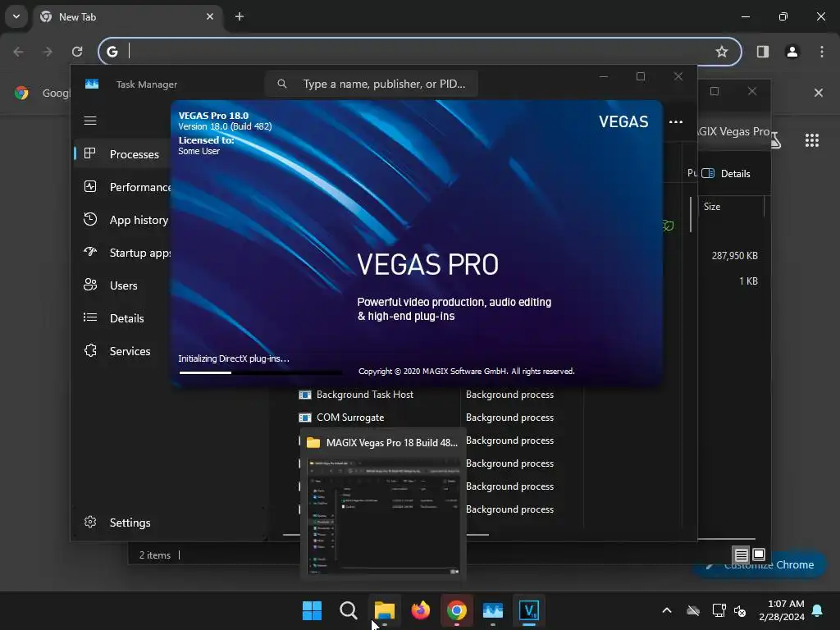Open Users page in Task Manager
The height and width of the screenshot is (630, 840).
pos(122,285)
